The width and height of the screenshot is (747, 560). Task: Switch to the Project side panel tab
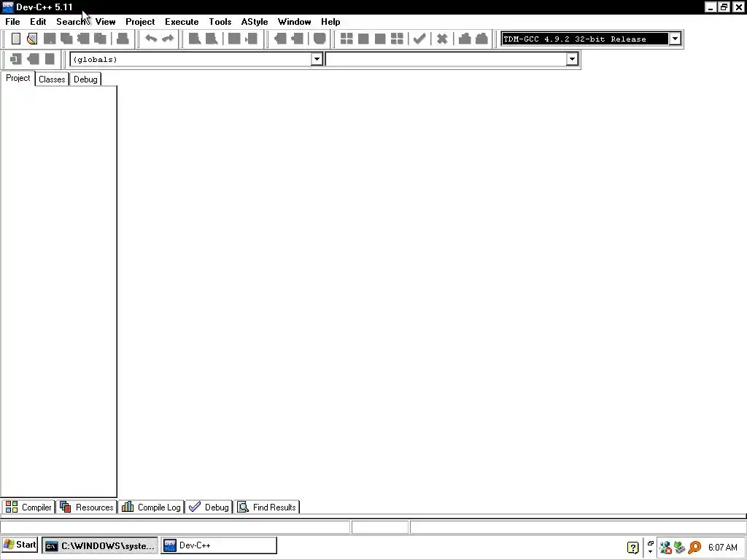click(x=18, y=78)
